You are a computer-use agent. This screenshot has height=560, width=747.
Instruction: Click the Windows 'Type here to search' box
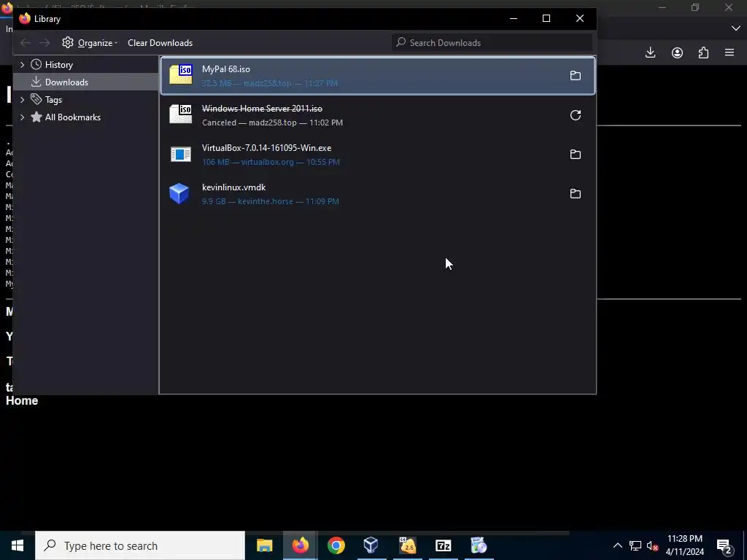[x=140, y=545]
